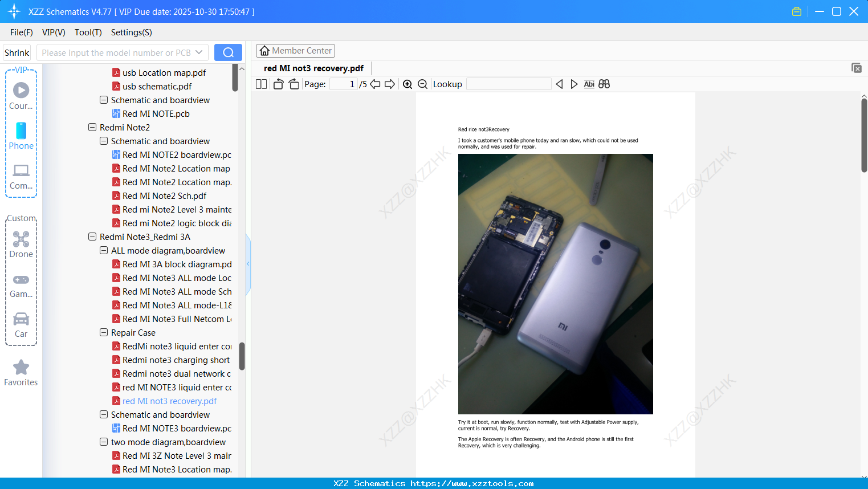The width and height of the screenshot is (868, 489).
Task: Open the Drone schematics category
Action: (x=21, y=244)
